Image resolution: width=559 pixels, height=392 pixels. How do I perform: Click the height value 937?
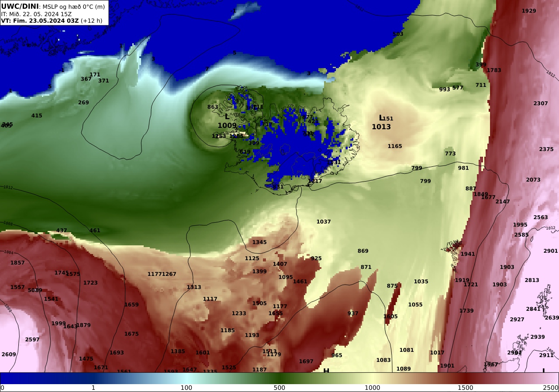click(353, 313)
